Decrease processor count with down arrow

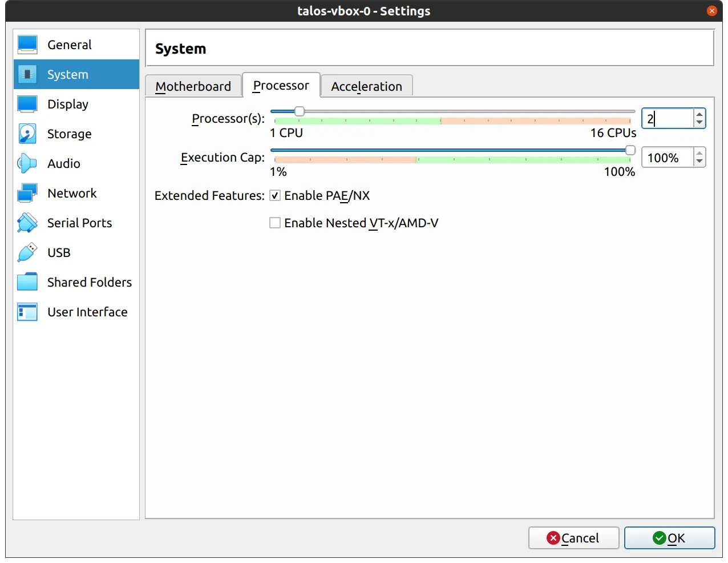[699, 123]
